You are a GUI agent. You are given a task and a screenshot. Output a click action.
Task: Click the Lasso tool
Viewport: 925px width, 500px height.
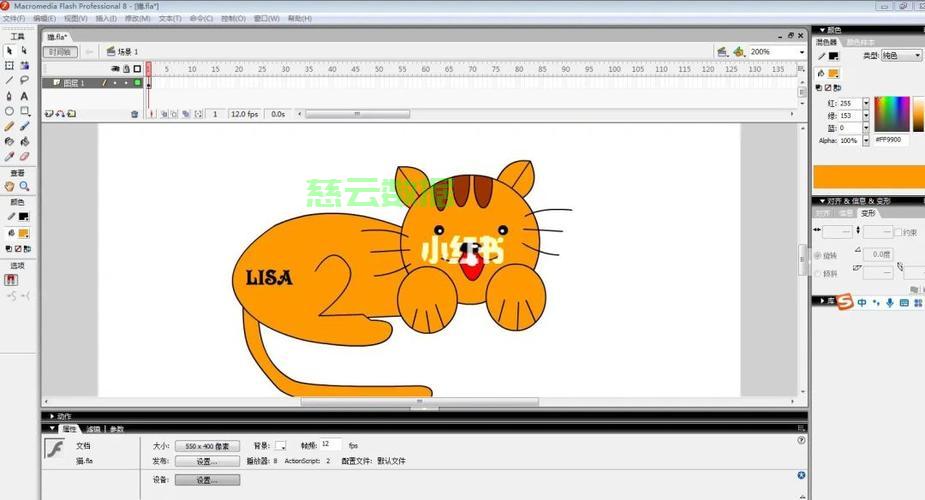(25, 80)
